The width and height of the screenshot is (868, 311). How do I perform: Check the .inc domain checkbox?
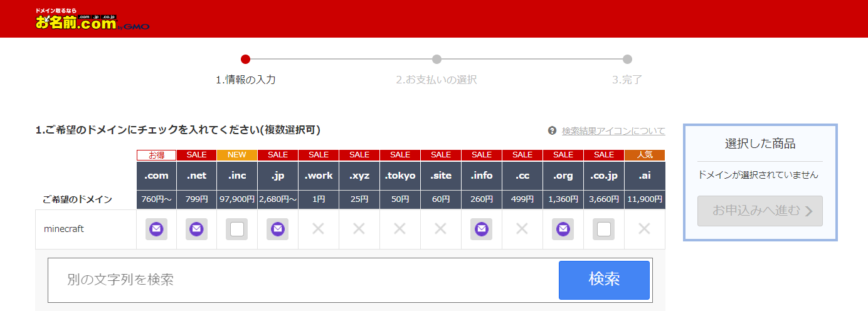pos(237,229)
